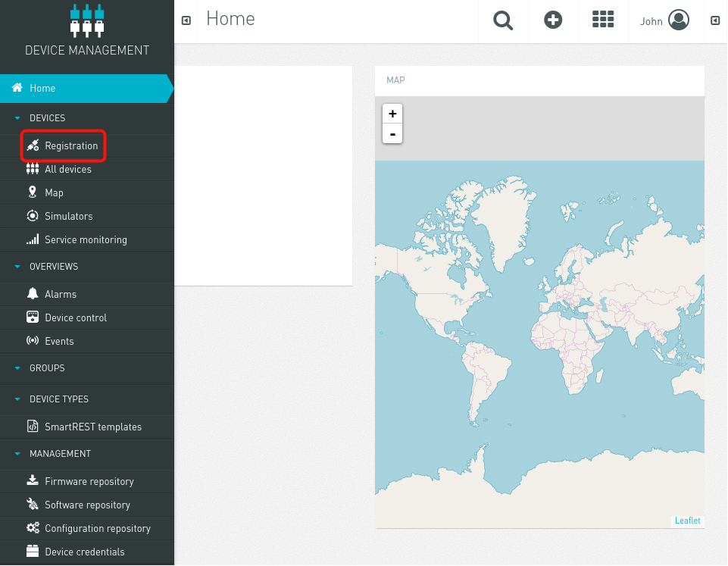Open Simulators from the sidebar
The width and height of the screenshot is (728, 566).
click(x=68, y=216)
